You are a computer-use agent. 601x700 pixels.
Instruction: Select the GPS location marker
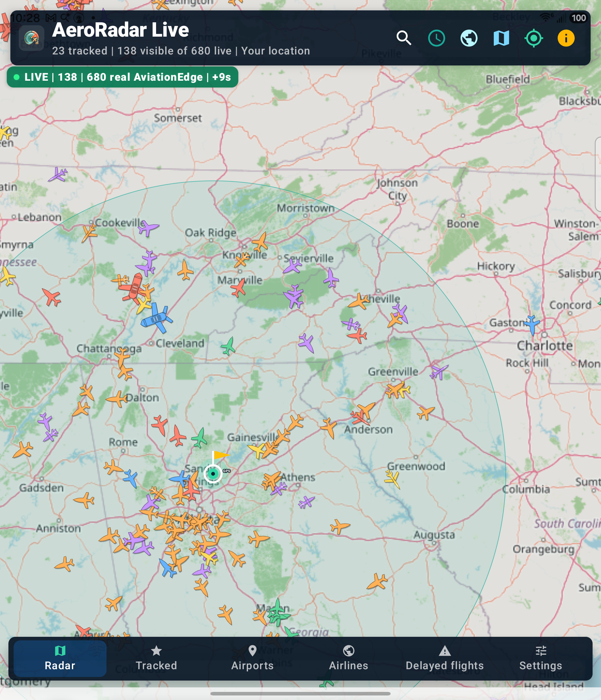213,474
